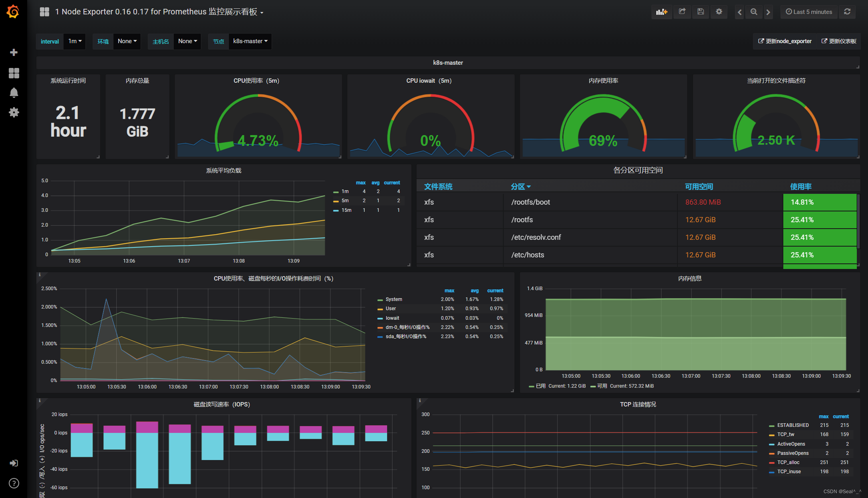
Task: Open info icon on TCP connections panel
Action: point(420,400)
